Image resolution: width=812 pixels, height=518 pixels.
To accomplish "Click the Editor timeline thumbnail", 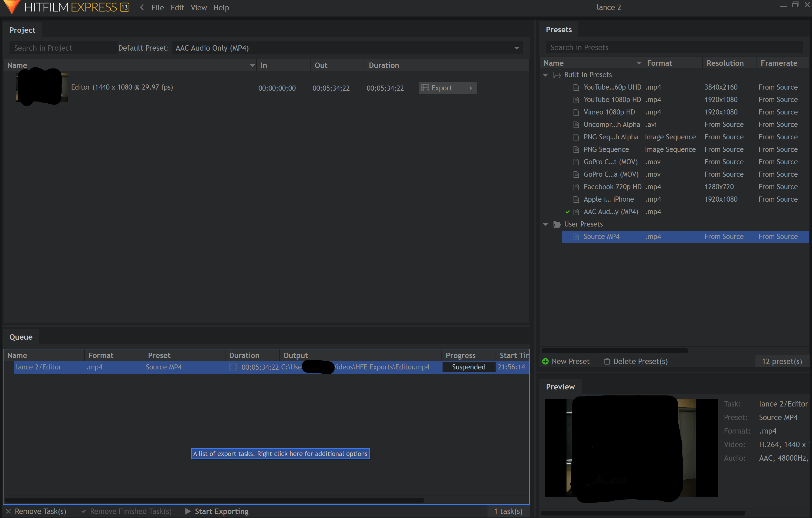I will [42, 87].
